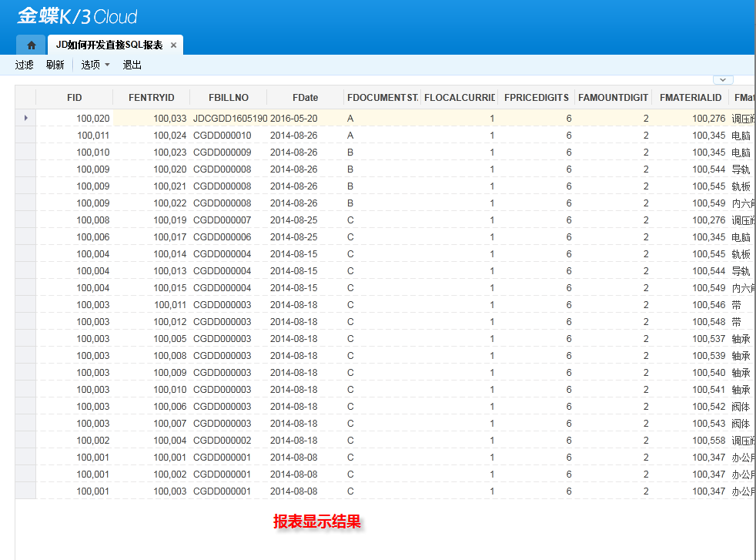Open the 选项 dropdown menu
The height and width of the screenshot is (560, 756).
click(x=95, y=65)
